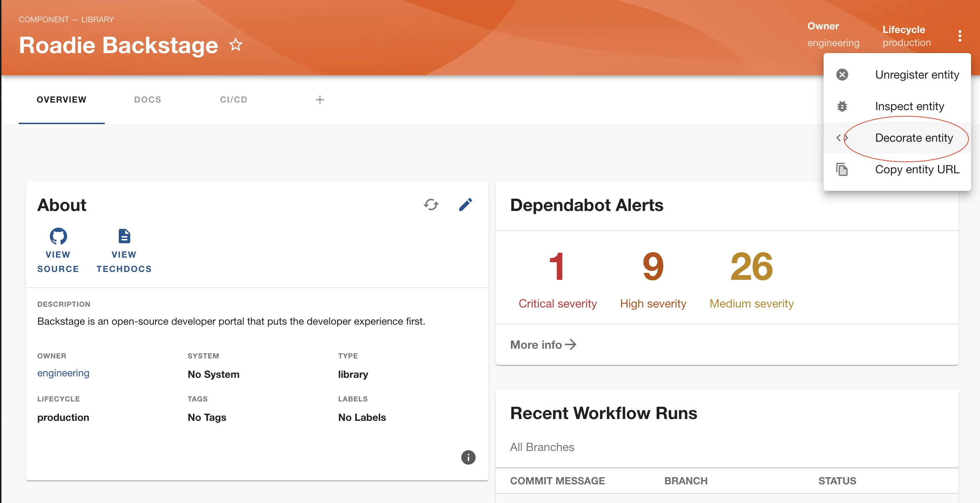Switch to the CI/CD tab
The width and height of the screenshot is (980, 503).
234,100
